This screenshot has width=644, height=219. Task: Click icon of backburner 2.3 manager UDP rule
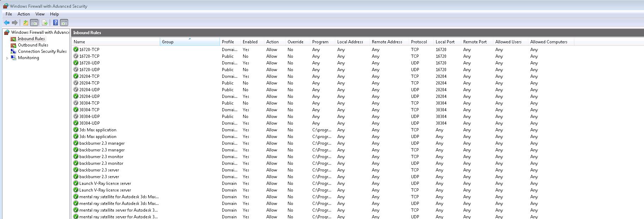coord(76,143)
